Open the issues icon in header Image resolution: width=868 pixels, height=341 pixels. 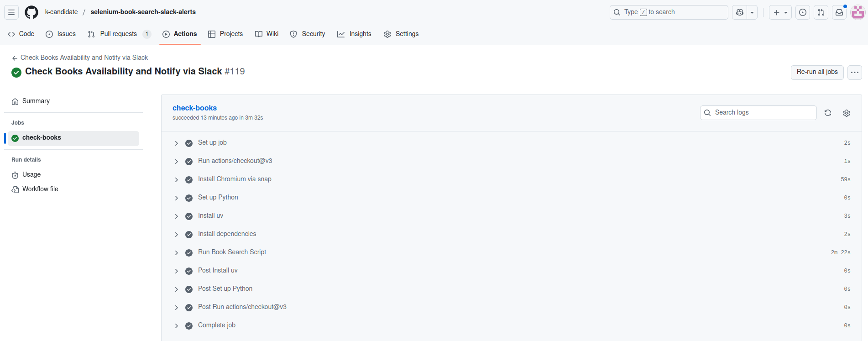[x=803, y=12]
